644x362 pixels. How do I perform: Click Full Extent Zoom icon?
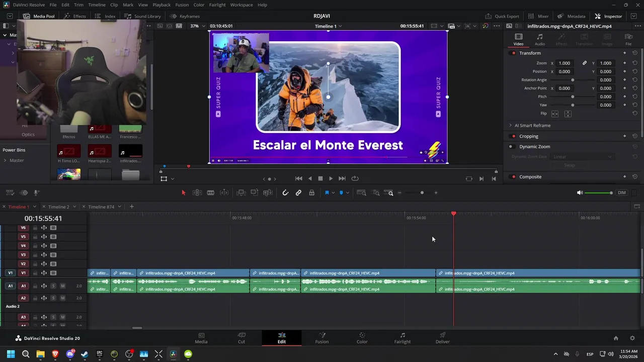click(x=361, y=193)
